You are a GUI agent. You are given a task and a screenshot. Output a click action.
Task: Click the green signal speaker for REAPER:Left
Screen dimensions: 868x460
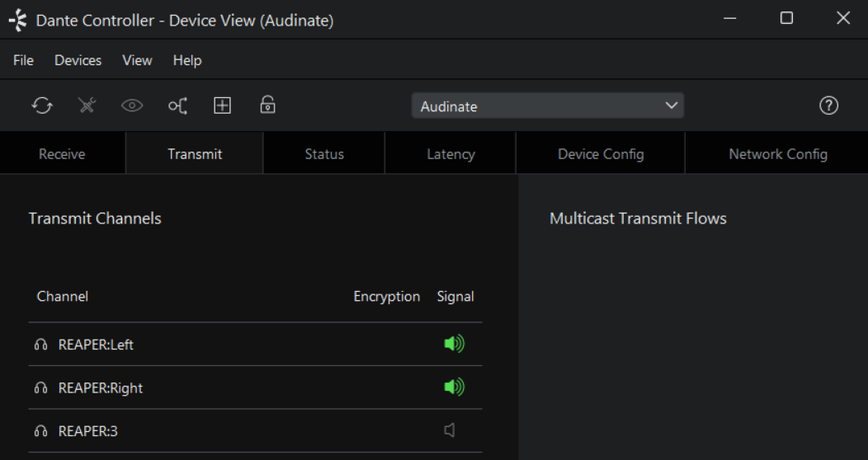click(x=455, y=344)
